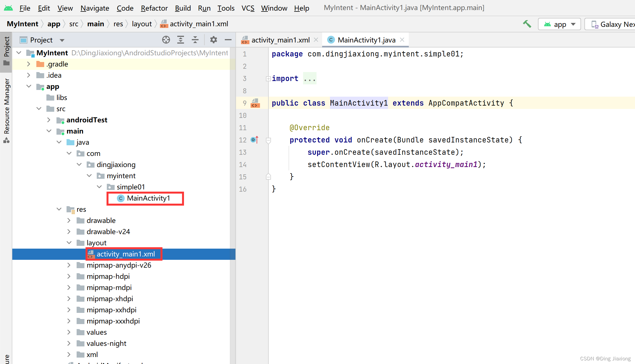
Task: Click the Make Project hammer icon
Action: [x=527, y=24]
